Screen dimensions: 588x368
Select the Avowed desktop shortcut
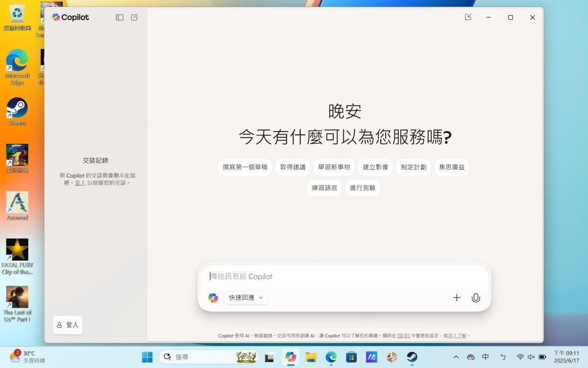click(17, 206)
